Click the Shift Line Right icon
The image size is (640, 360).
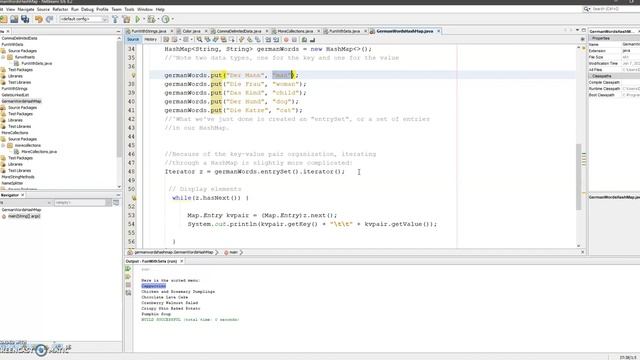(276, 40)
